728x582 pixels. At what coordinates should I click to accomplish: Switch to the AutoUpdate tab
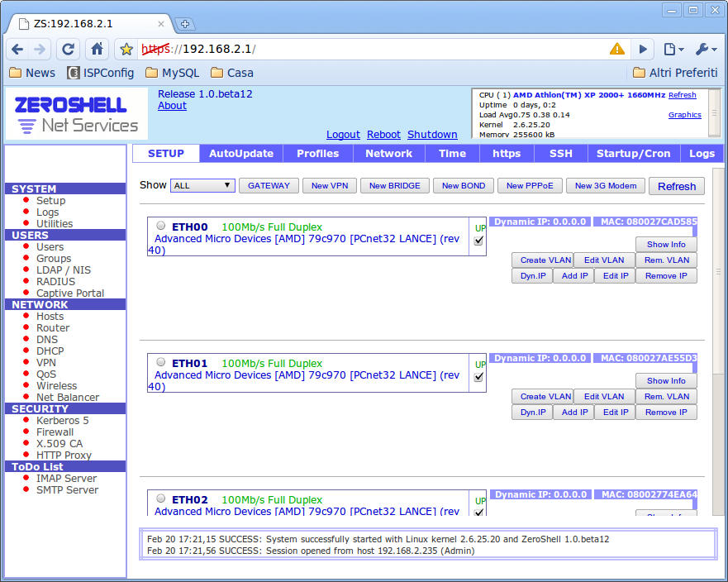click(241, 154)
